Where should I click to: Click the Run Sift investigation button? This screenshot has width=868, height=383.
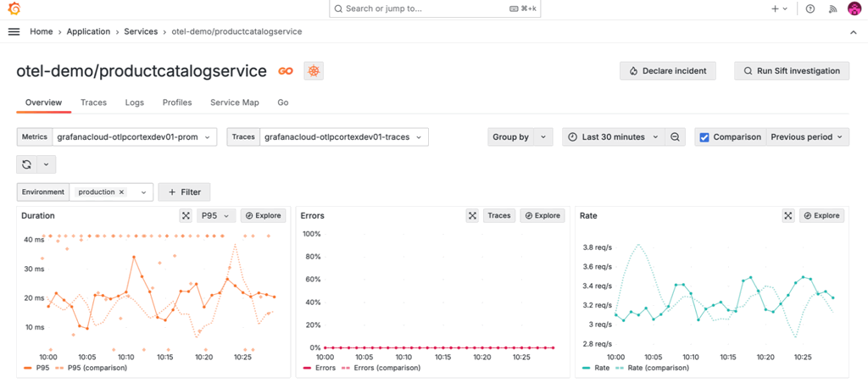pos(792,71)
